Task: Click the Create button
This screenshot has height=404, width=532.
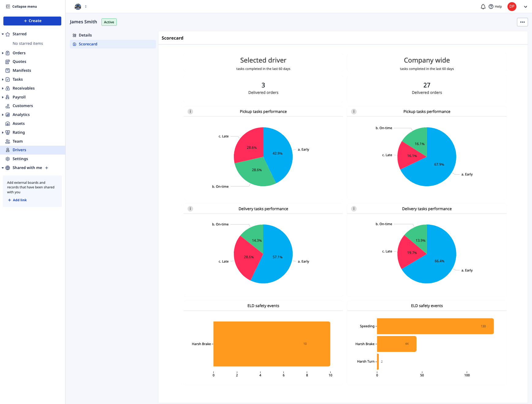Action: (32, 21)
